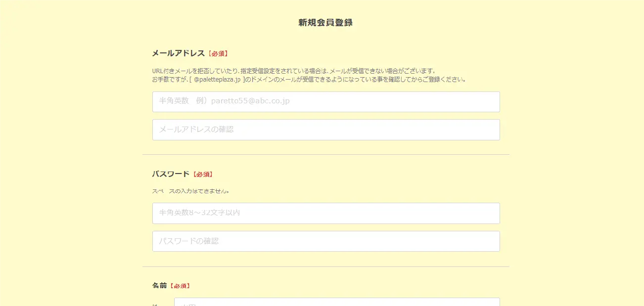The height and width of the screenshot is (306, 644).
Task: Select the 新規会員登録 page title
Action: [x=325, y=22]
